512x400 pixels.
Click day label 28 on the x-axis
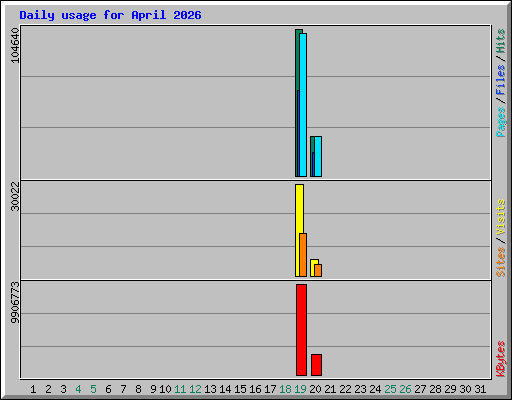(435, 389)
